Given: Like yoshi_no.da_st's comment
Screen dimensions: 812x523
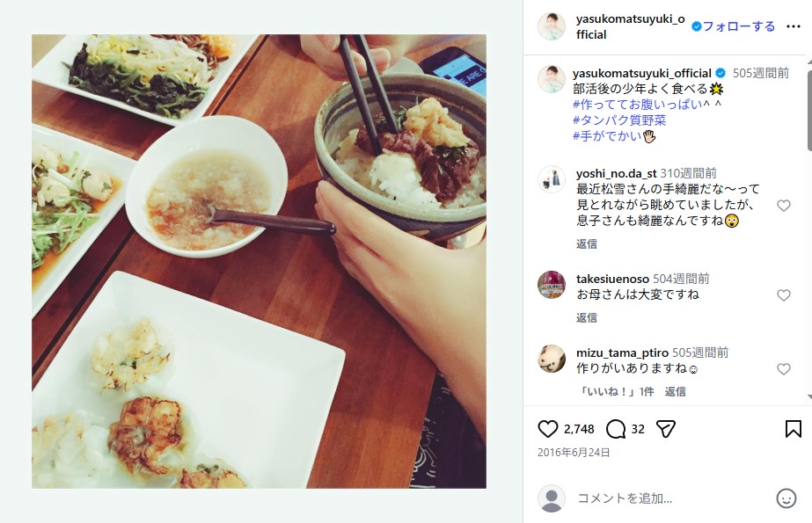Looking at the screenshot, I should pyautogui.click(x=784, y=206).
